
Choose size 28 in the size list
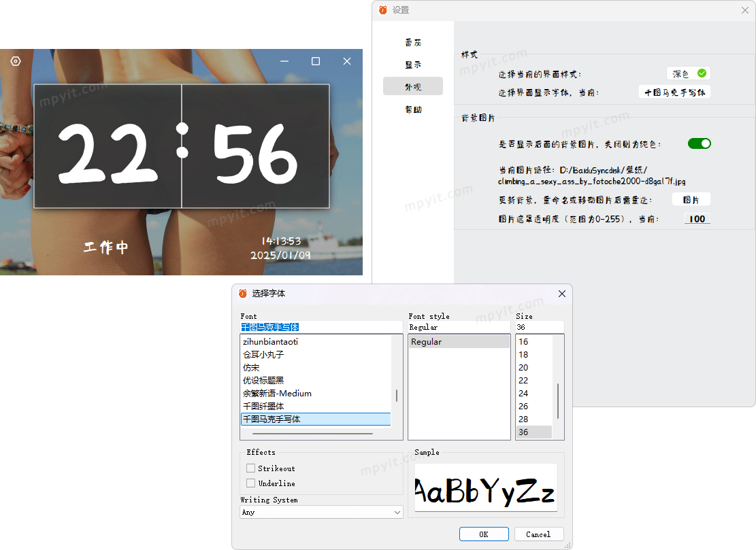(534, 419)
